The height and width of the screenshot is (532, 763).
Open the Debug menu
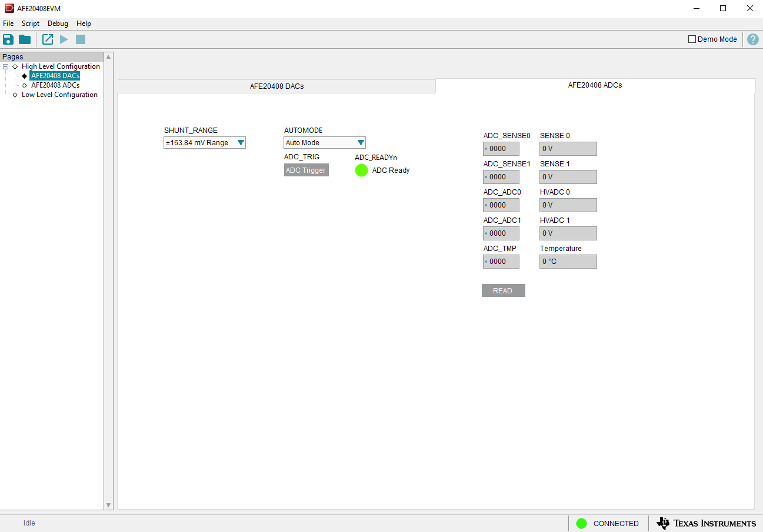pos(58,24)
